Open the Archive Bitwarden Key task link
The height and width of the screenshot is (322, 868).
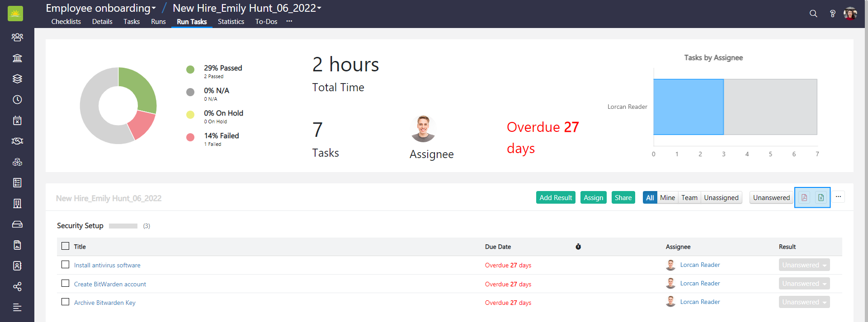(105, 303)
